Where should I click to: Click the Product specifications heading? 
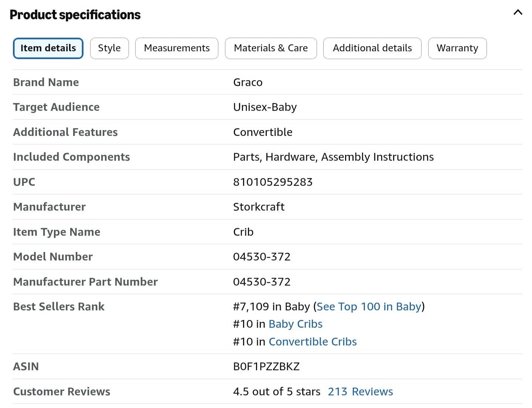pyautogui.click(x=75, y=15)
